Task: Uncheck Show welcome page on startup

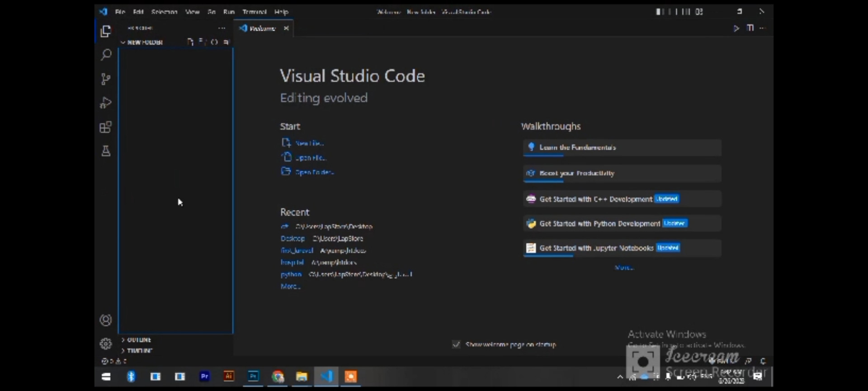Action: pos(456,344)
